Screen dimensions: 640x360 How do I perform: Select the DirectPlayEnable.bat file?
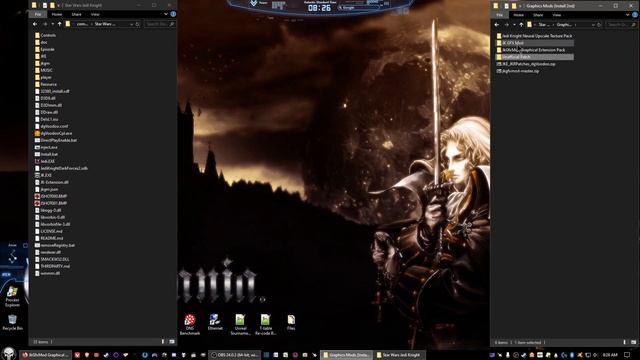tap(56, 140)
